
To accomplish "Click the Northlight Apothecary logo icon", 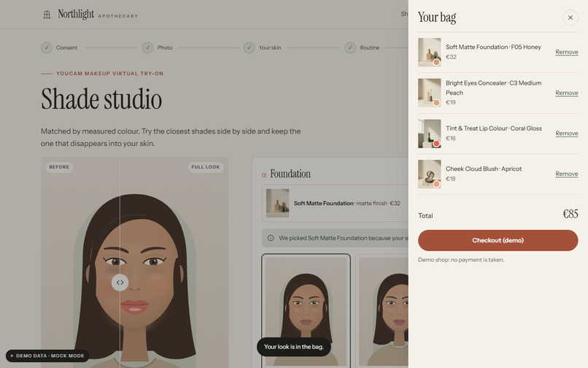I will (x=47, y=15).
